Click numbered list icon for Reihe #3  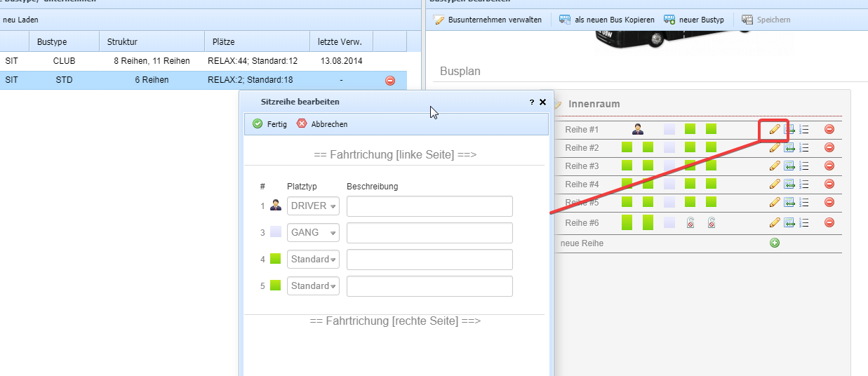(804, 166)
